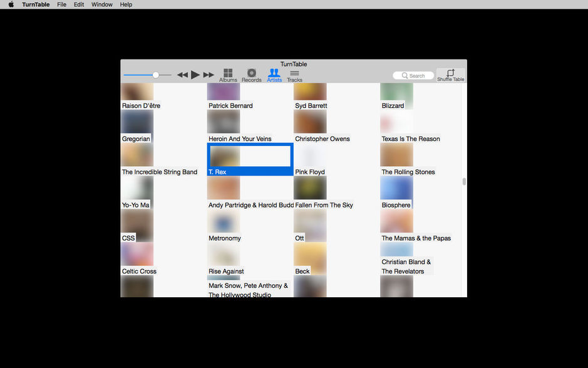The image size is (588, 368).
Task: Open the TurnTable application menu
Action: coord(36,4)
